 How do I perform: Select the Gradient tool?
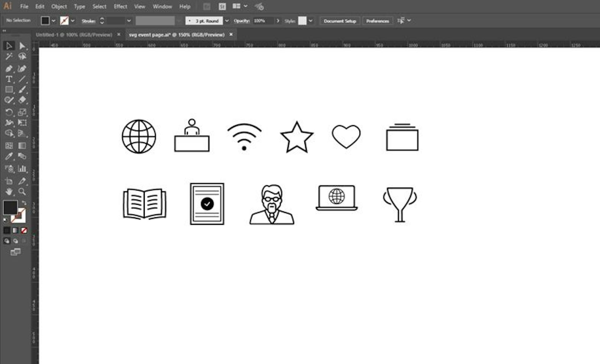(x=22, y=146)
